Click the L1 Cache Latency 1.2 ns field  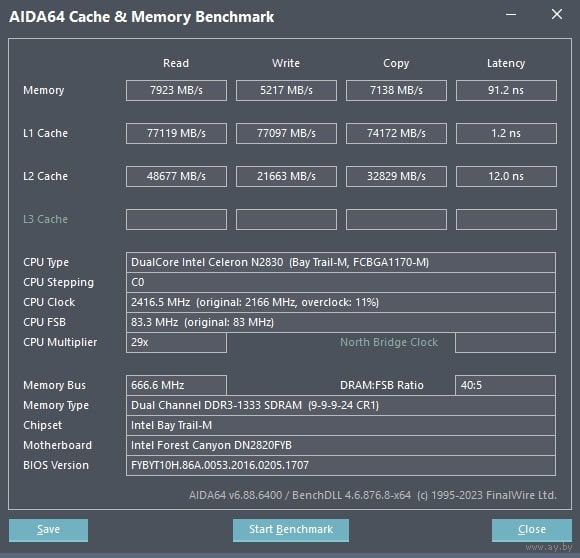click(x=506, y=133)
